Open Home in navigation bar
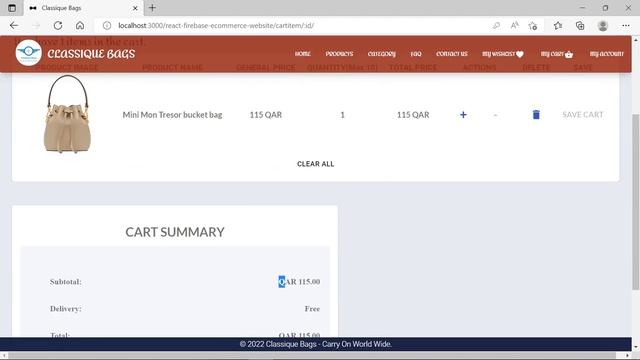This screenshot has height=360, width=640. [302, 53]
